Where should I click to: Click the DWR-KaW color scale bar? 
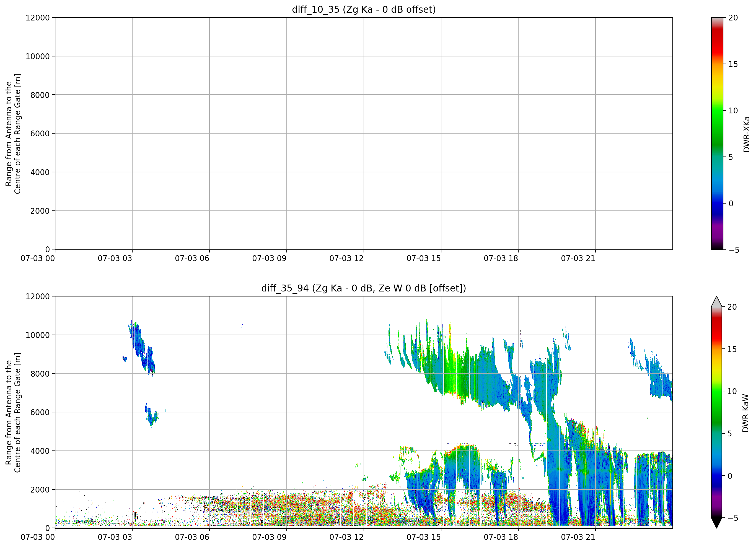coord(717,412)
